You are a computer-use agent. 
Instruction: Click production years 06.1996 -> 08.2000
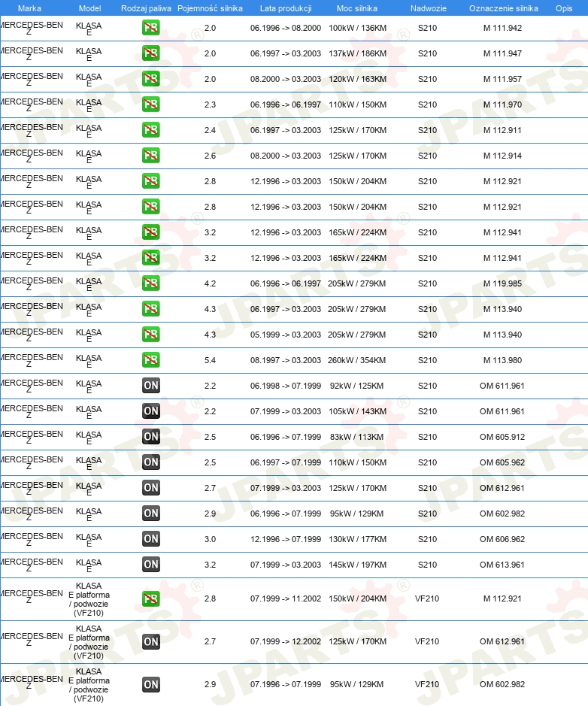coord(286,28)
